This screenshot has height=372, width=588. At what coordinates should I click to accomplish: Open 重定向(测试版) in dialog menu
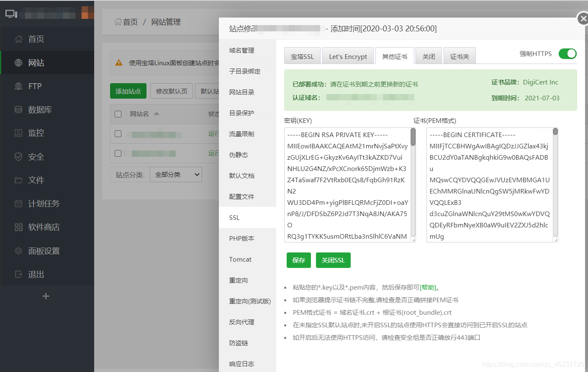pyautogui.click(x=247, y=301)
